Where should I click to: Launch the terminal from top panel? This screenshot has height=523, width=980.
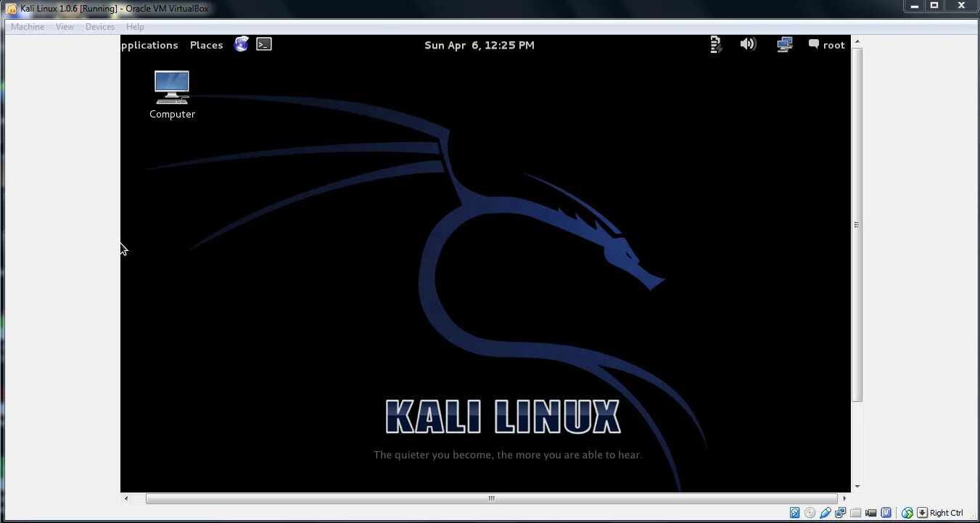264,44
